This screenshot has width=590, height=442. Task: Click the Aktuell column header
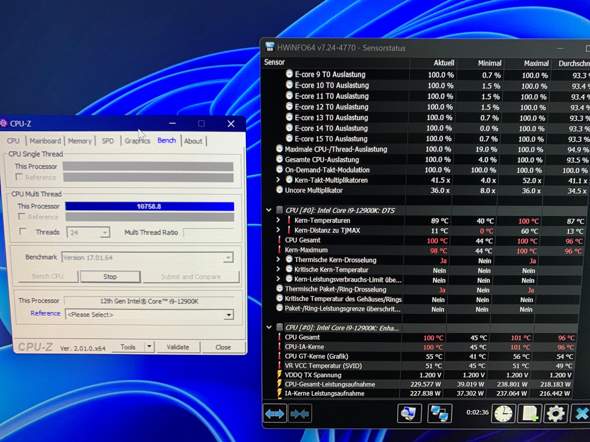tap(444, 63)
